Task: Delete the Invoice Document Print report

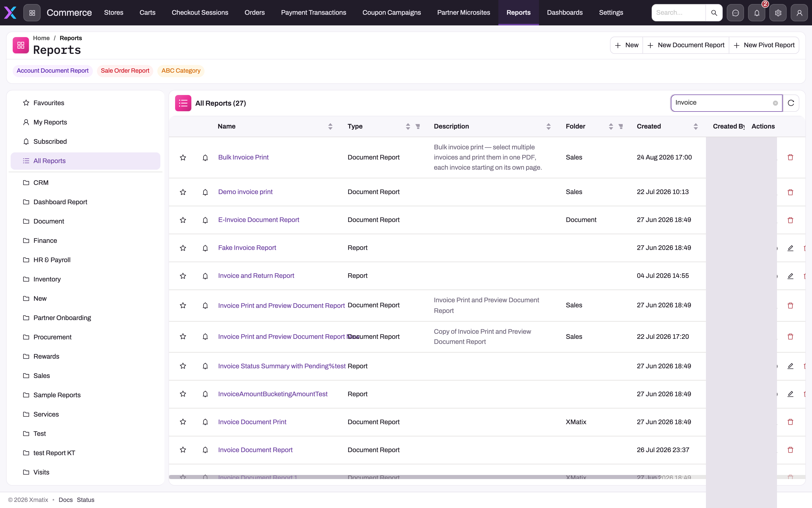Action: 790,422
